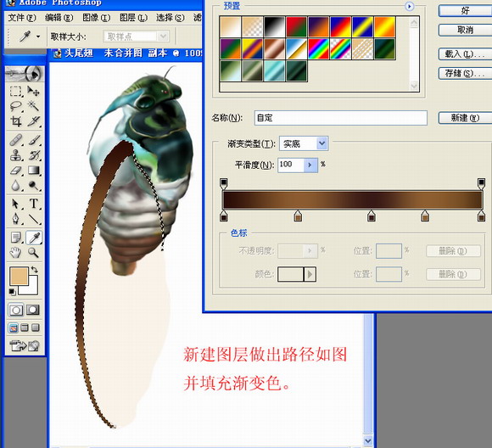
Task: Swap foreground and background colors
Action: [x=34, y=270]
